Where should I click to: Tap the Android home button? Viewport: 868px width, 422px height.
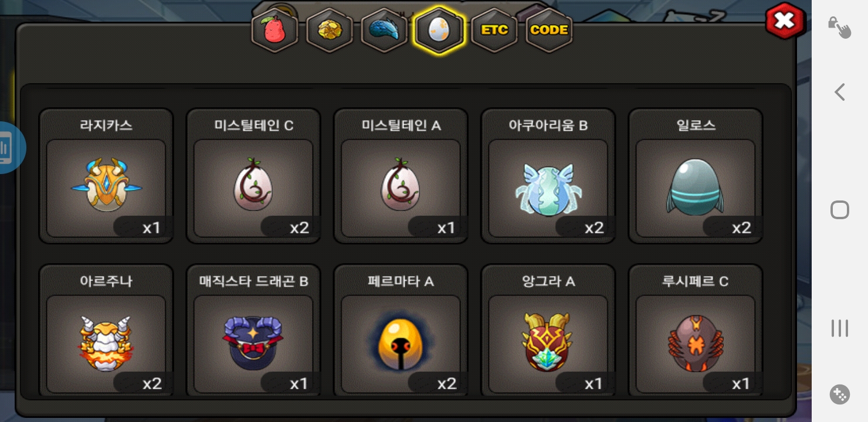[x=840, y=210]
